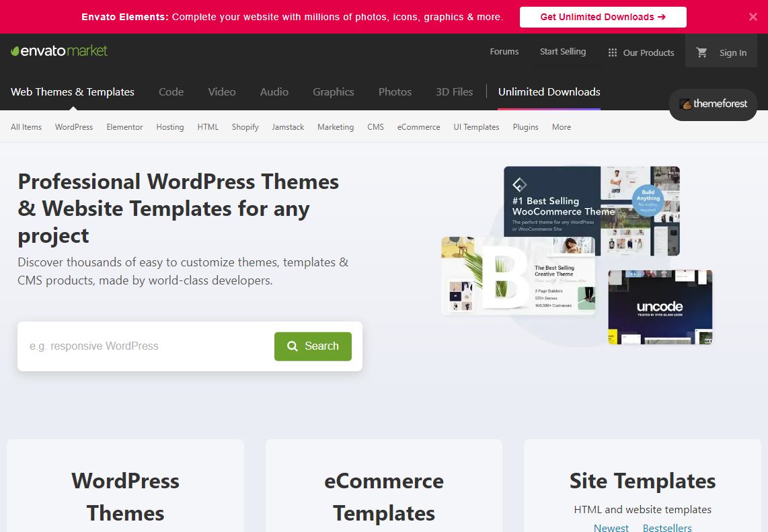Image resolution: width=768 pixels, height=532 pixels.
Task: Open Shopify submenu item
Action: click(245, 127)
